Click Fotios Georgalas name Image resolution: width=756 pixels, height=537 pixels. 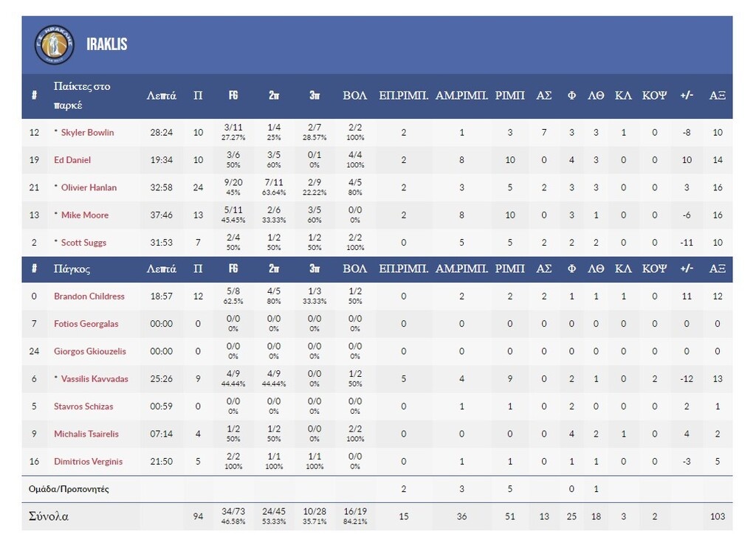click(86, 324)
